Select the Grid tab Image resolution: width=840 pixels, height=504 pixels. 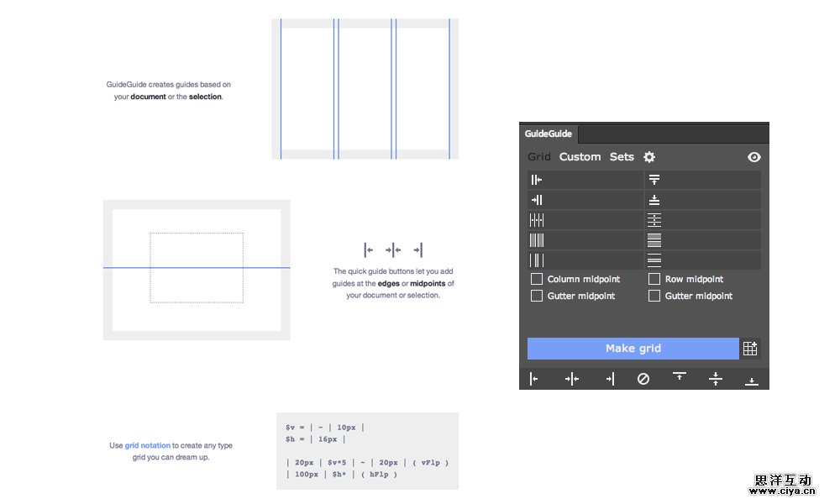539,157
